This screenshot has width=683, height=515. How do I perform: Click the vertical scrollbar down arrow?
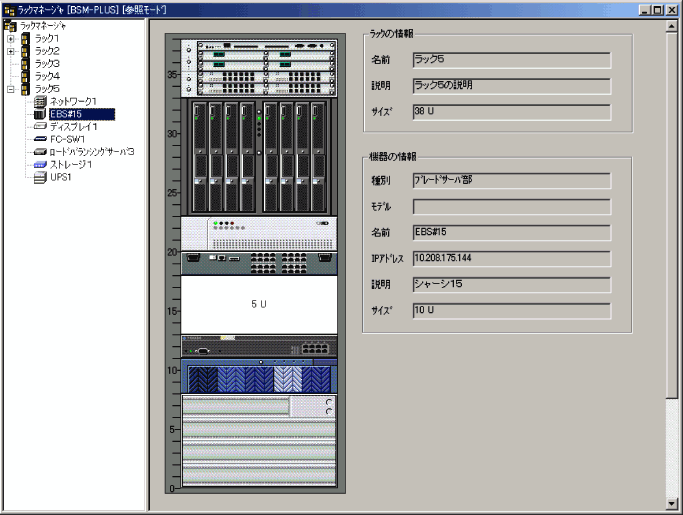pyautogui.click(x=672, y=502)
